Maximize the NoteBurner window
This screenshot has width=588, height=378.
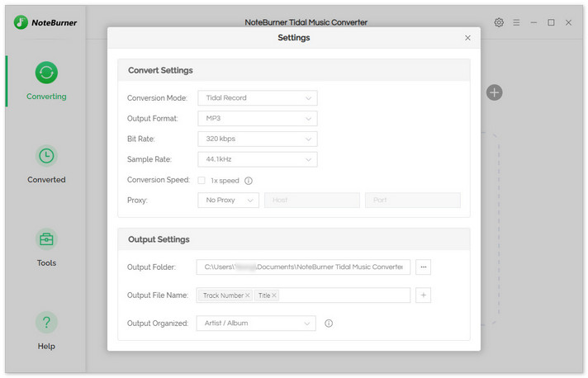[551, 22]
